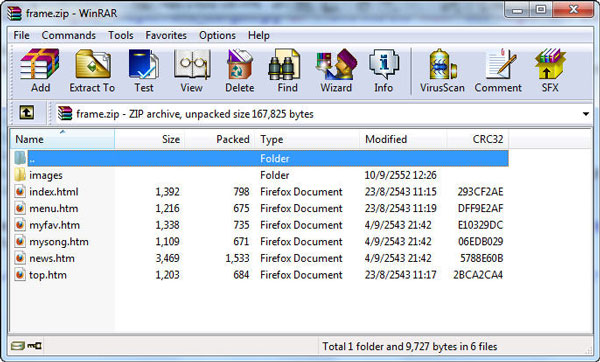Select the menu.htm file name
This screenshot has width=600, height=362.
[x=54, y=209]
